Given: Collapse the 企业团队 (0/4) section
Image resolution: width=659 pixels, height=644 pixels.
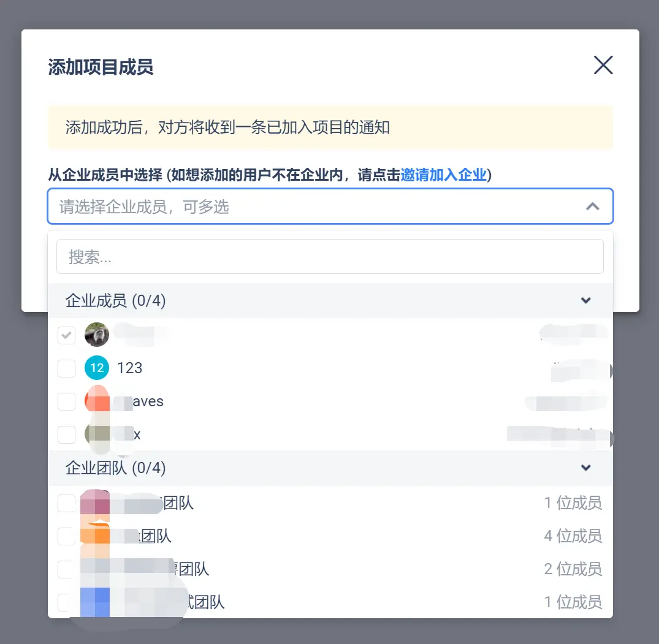Looking at the screenshot, I should click(x=586, y=468).
